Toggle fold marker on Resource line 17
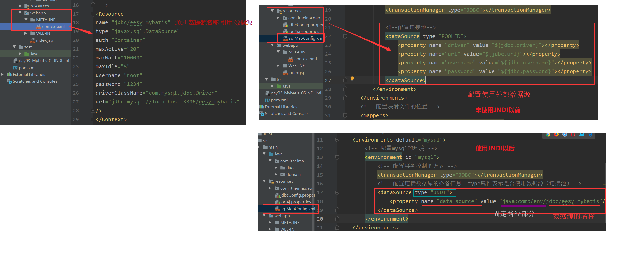Screen dimensions: 644x269 tap(93, 14)
